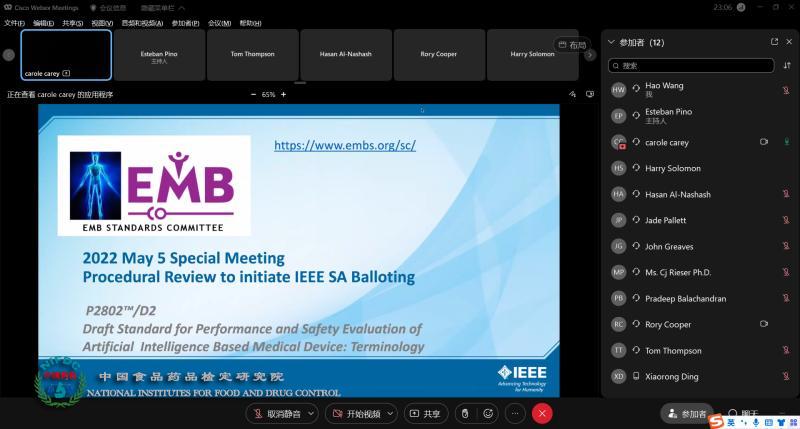Click Pradeep Balachandran's muted mic icon
The width and height of the screenshot is (800, 429).
(786, 298)
